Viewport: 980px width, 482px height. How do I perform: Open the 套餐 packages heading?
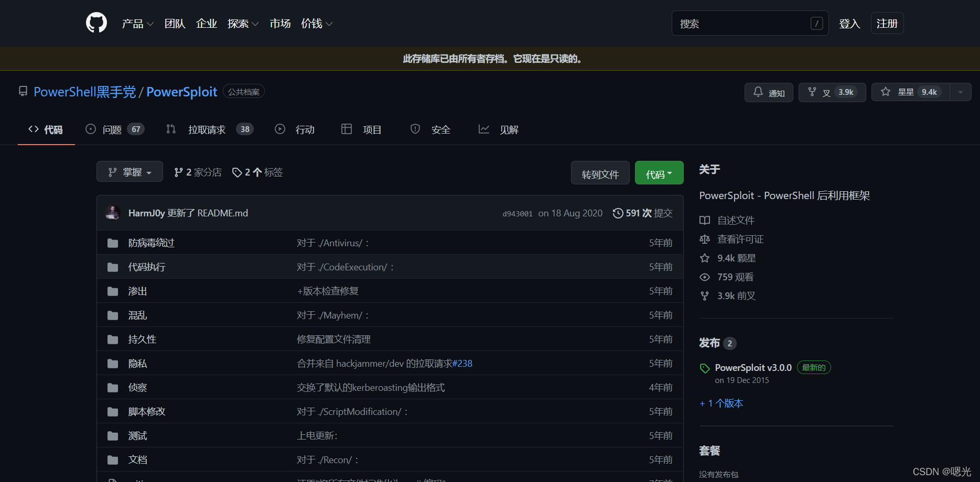709,451
